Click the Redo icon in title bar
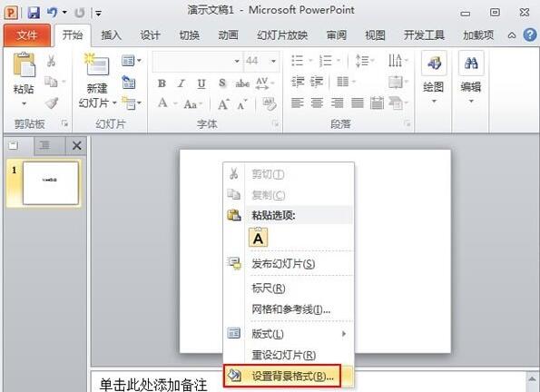This screenshot has width=540, height=392. pos(80,13)
